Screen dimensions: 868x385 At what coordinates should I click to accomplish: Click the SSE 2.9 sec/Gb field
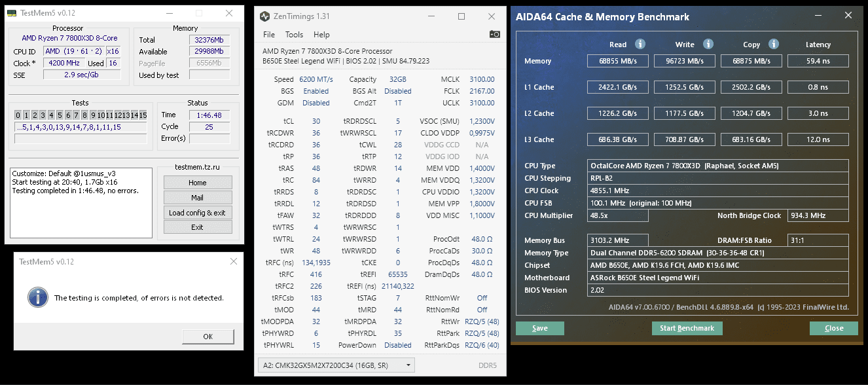tap(82, 75)
